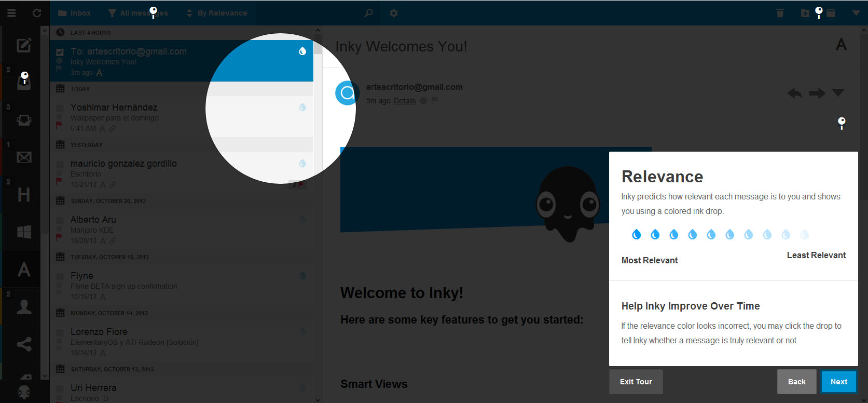
Task: Click the forward arrow icon
Action: pos(817,93)
